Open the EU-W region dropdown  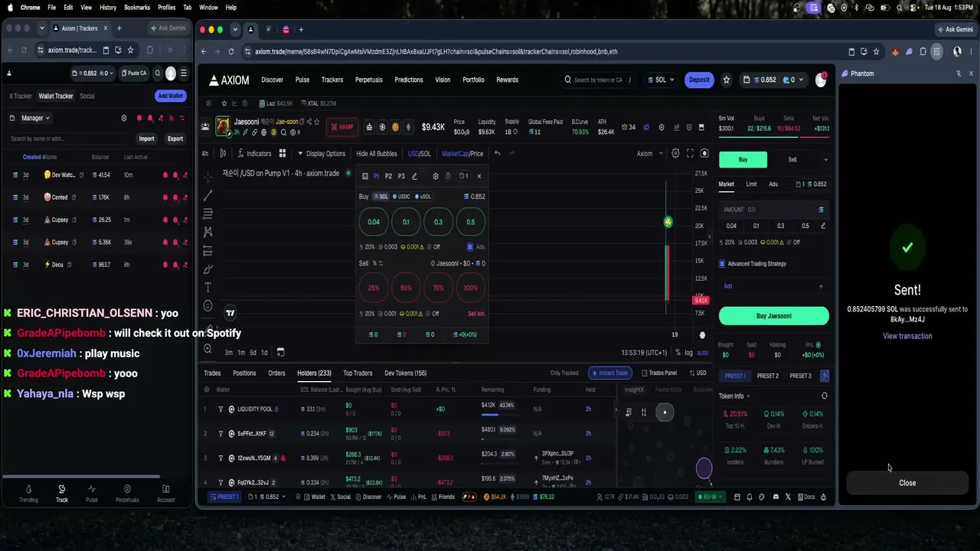tap(710, 497)
